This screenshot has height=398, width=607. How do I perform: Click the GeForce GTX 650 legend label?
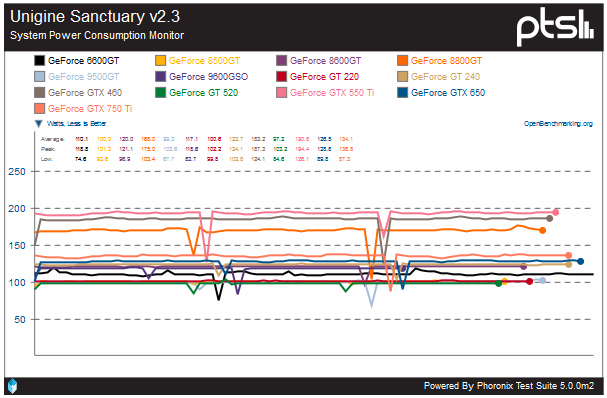coord(448,93)
